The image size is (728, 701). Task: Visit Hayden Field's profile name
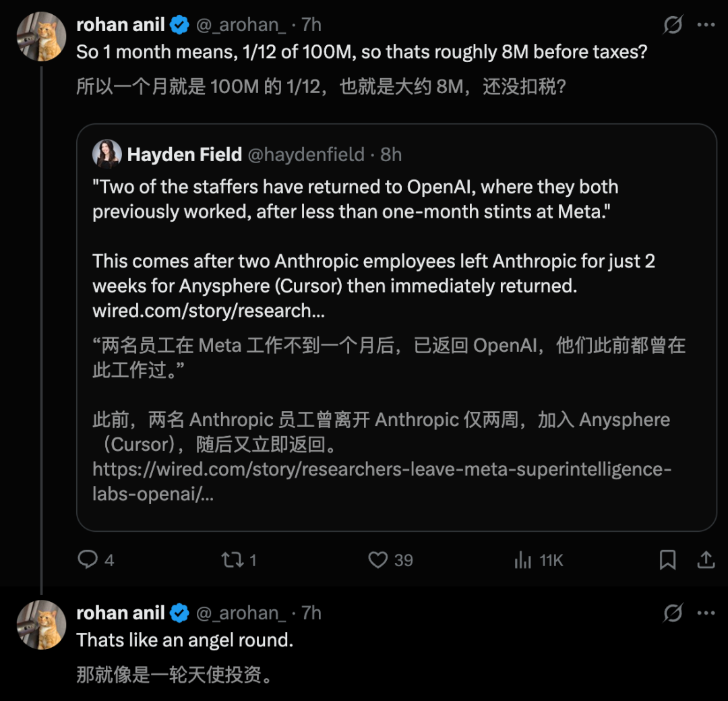point(184,154)
